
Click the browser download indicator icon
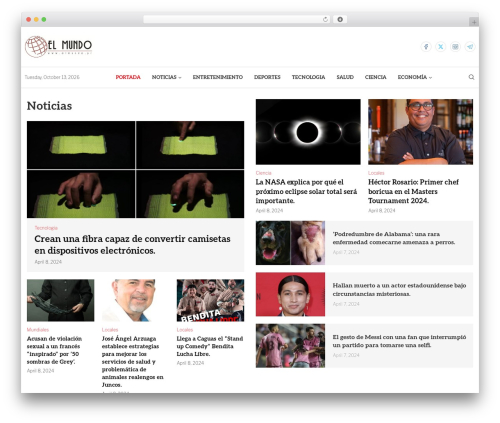(340, 19)
